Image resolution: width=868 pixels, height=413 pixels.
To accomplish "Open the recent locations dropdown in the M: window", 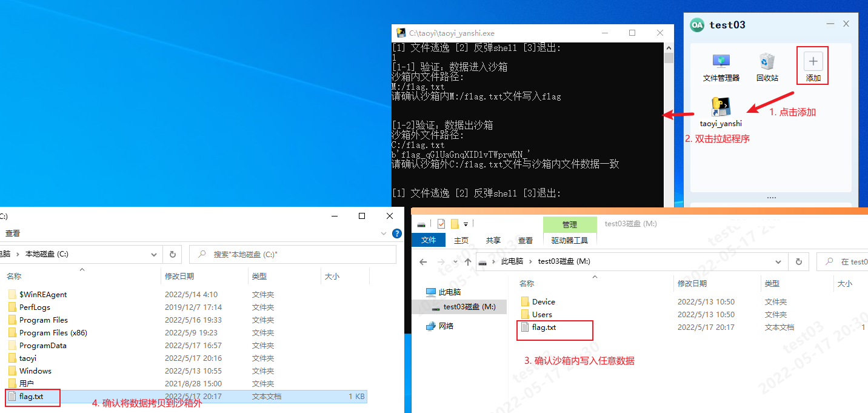I will tap(454, 262).
